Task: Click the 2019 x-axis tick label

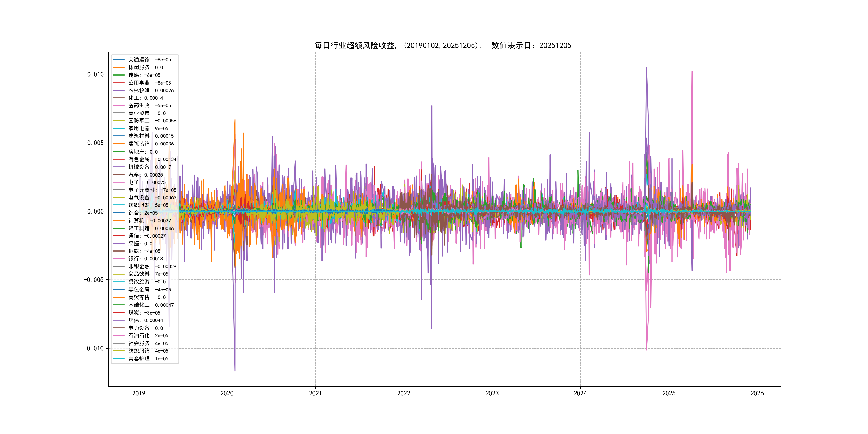Action: [139, 393]
